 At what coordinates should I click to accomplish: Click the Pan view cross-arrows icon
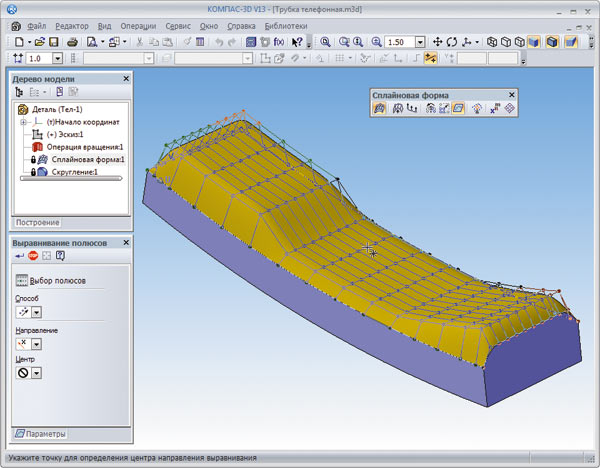[x=437, y=42]
